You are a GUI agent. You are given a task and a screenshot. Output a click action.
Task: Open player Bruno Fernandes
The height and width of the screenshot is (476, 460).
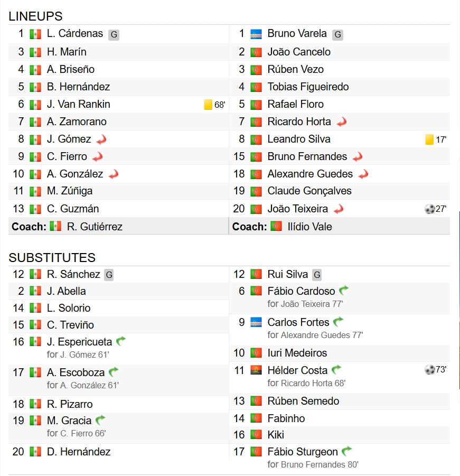[307, 156]
